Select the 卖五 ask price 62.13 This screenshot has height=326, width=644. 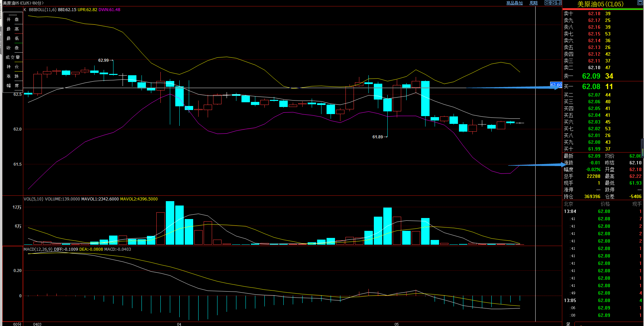(594, 47)
